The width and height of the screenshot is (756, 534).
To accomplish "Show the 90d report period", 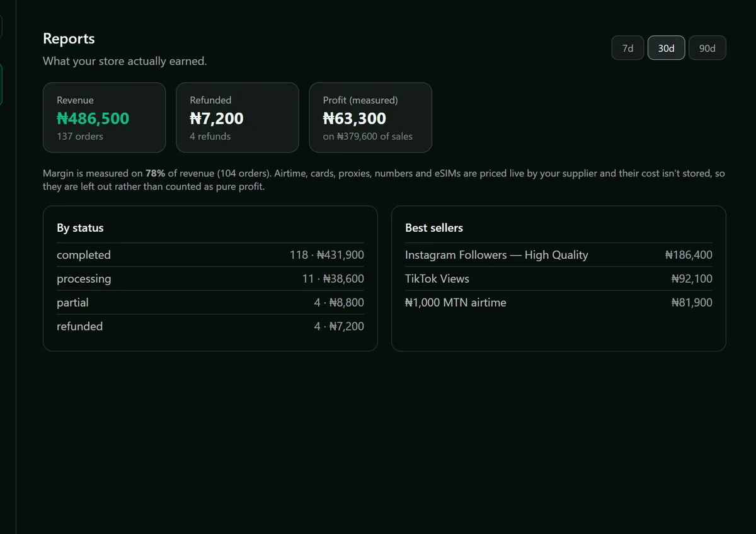I will point(707,48).
